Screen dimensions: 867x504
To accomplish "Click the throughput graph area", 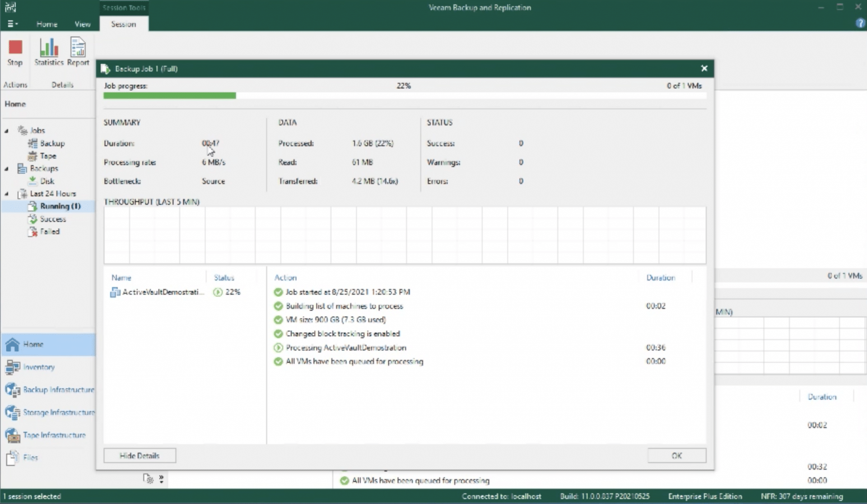I will click(405, 235).
